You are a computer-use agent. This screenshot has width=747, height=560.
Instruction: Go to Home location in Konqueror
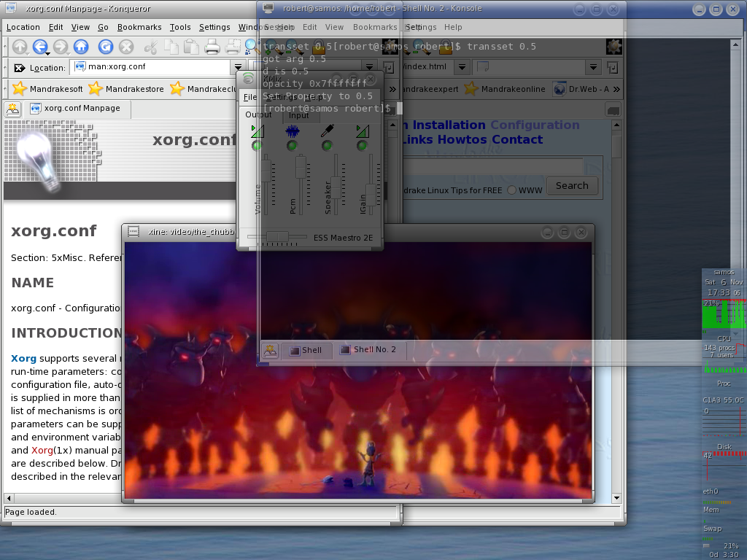click(x=81, y=47)
